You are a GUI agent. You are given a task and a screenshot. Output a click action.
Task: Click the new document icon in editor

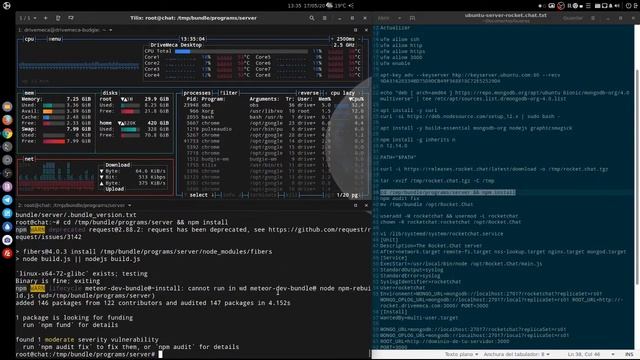coord(412,18)
